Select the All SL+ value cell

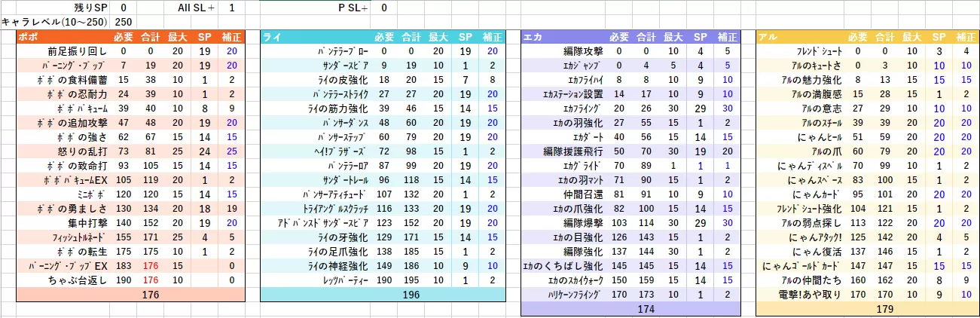[231, 8]
